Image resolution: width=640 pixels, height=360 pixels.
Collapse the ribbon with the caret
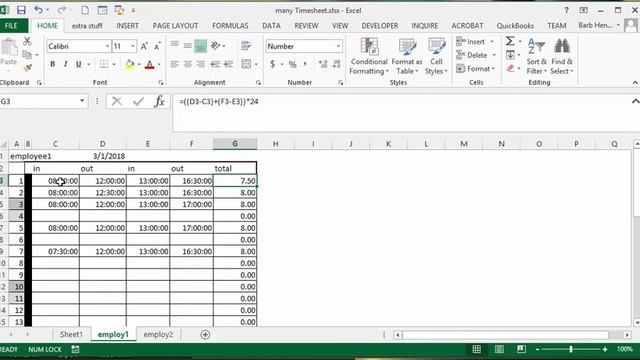pyautogui.click(x=635, y=82)
